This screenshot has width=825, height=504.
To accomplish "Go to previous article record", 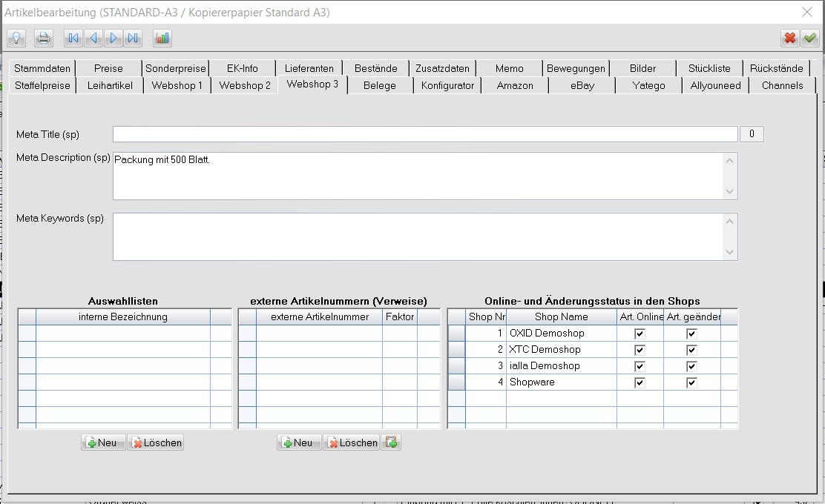I will (x=93, y=38).
